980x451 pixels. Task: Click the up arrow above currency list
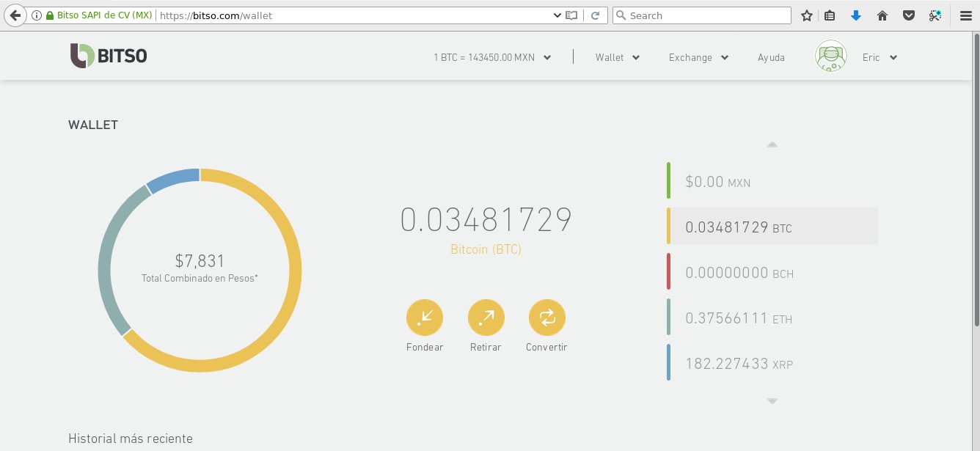pos(772,145)
